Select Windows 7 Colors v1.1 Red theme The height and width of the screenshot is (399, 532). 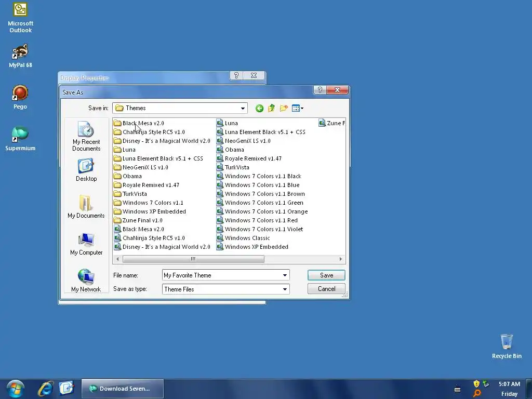point(257,220)
